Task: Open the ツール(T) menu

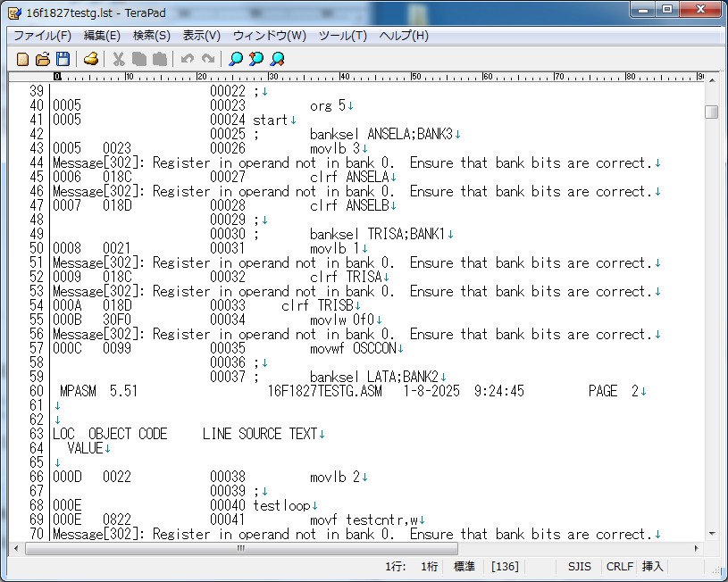Action: pyautogui.click(x=343, y=36)
